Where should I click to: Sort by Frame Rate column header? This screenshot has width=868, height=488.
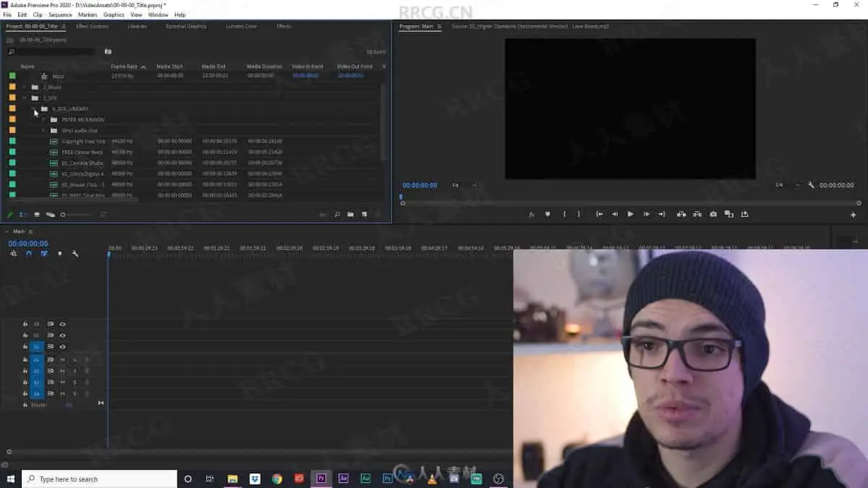coord(124,67)
